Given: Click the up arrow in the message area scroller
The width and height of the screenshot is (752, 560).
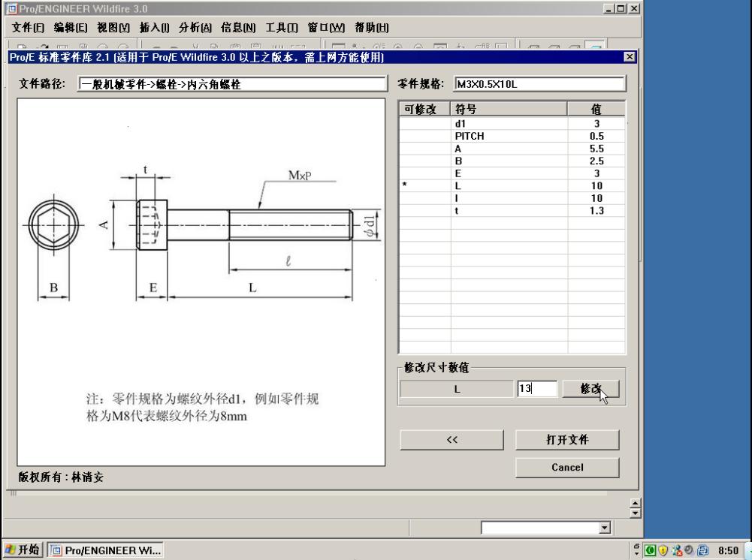Looking at the screenshot, I should coord(635,503).
